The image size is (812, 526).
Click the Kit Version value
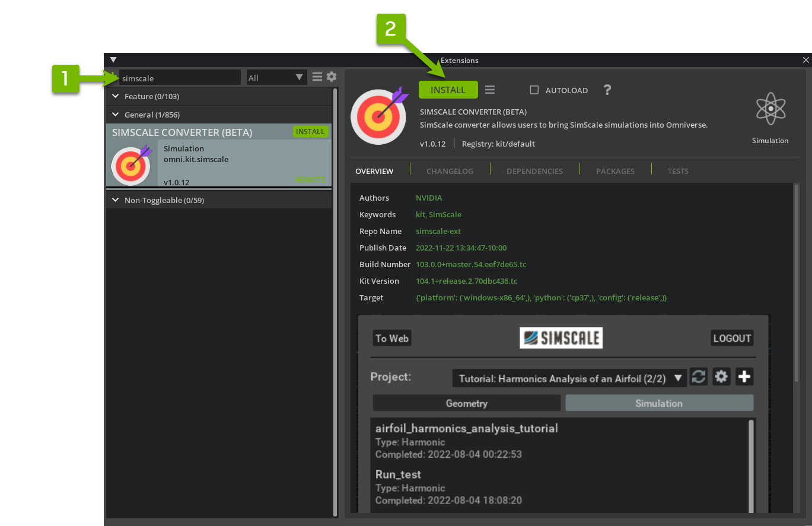(x=466, y=281)
